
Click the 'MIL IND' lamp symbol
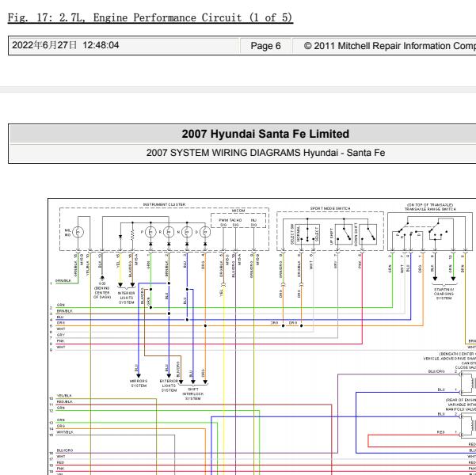[x=78, y=232]
